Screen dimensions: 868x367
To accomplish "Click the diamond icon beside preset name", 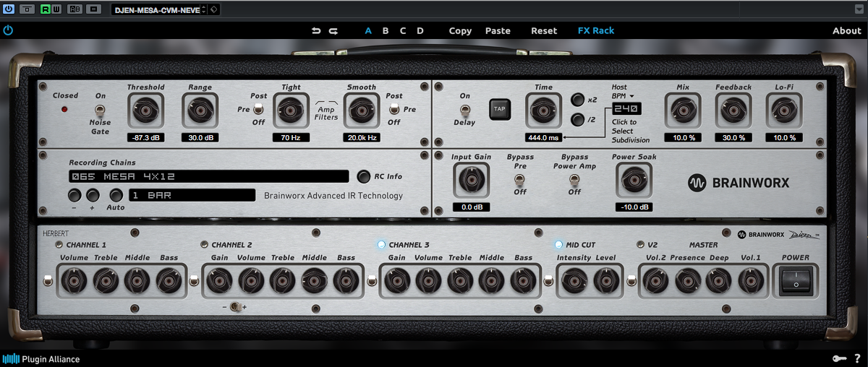I will (x=214, y=9).
